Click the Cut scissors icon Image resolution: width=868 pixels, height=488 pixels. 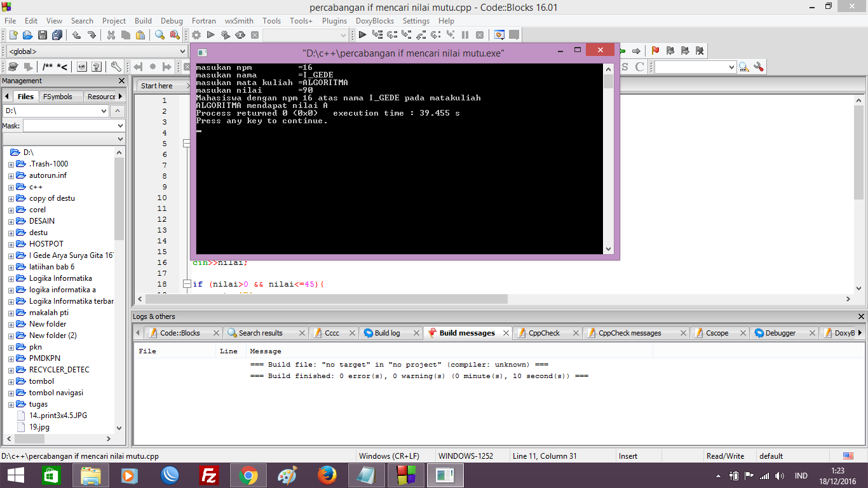point(111,35)
